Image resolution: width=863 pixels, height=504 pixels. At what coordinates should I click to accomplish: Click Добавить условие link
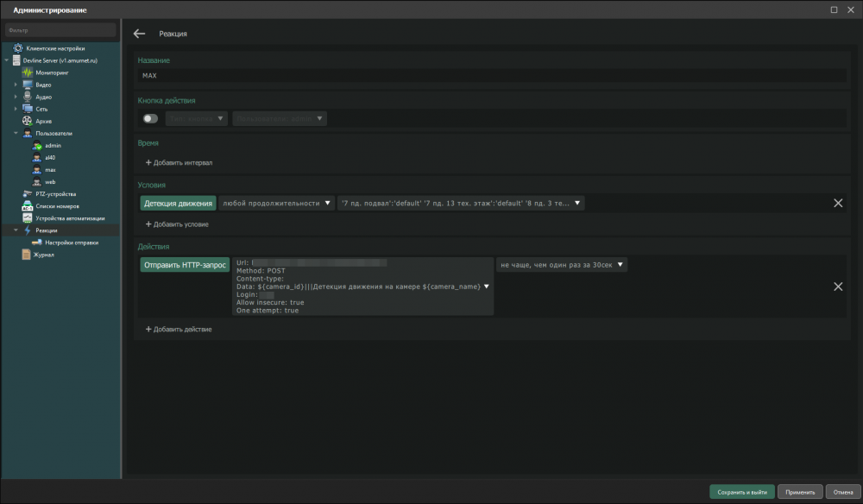point(177,224)
